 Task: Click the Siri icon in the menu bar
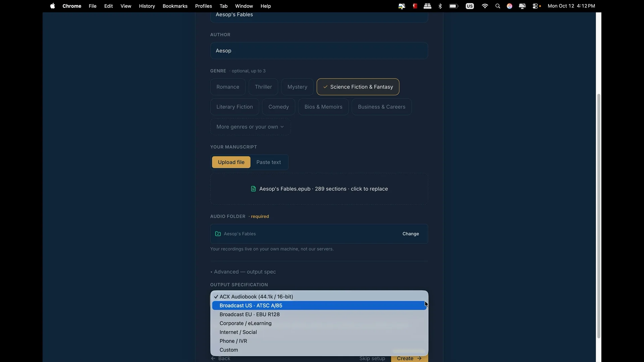[509, 6]
